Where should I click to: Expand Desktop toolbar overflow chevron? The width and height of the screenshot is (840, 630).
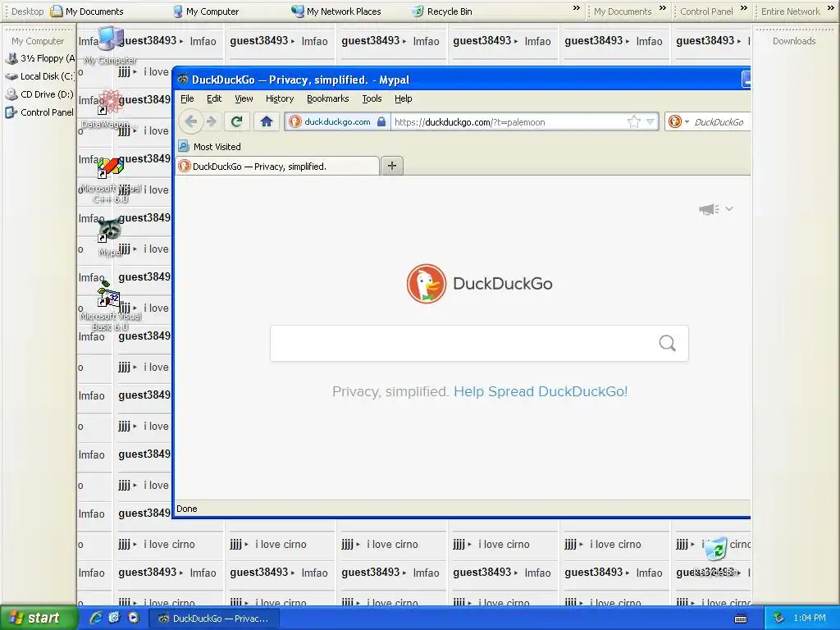577,8
